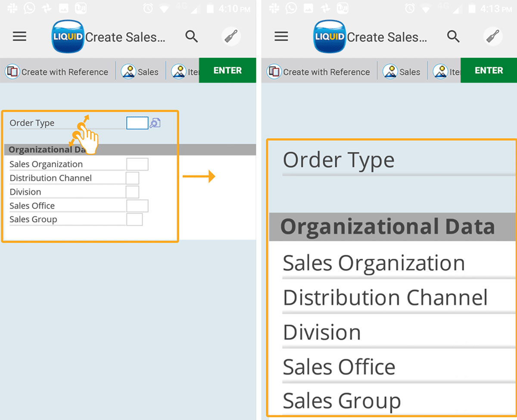Click the paintbrush icon on left phone screen

click(x=231, y=37)
